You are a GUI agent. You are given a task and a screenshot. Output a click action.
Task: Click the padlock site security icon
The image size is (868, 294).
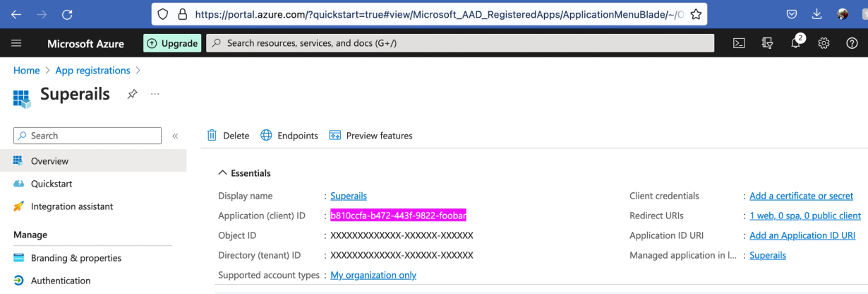[183, 14]
